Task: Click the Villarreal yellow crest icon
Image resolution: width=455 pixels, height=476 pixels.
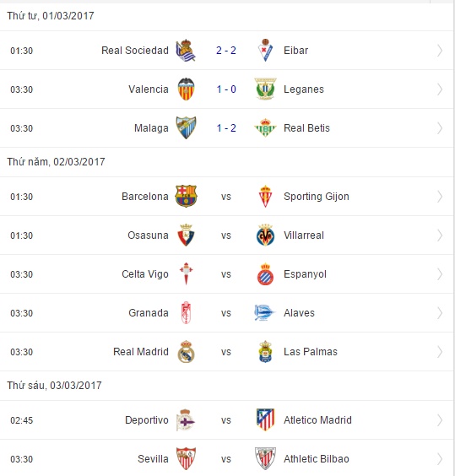Action: pos(265,235)
